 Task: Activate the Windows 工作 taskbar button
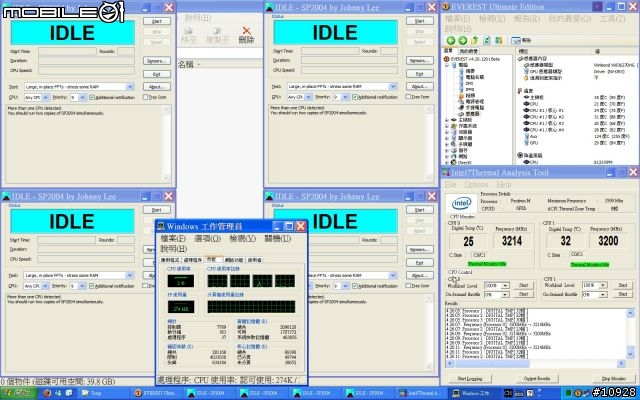(x=475, y=393)
